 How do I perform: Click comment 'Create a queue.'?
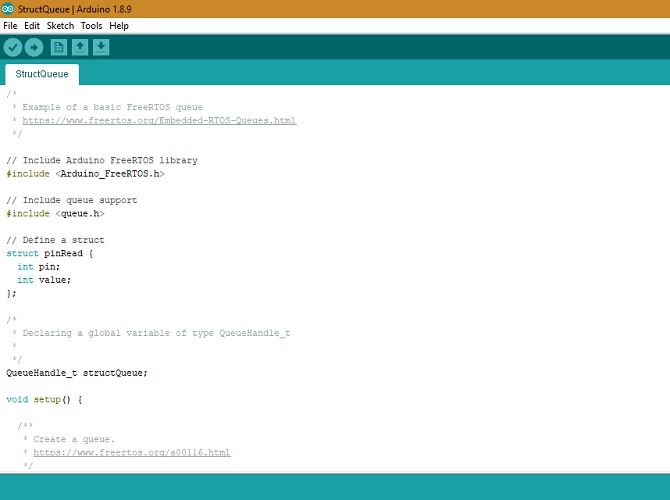74,439
